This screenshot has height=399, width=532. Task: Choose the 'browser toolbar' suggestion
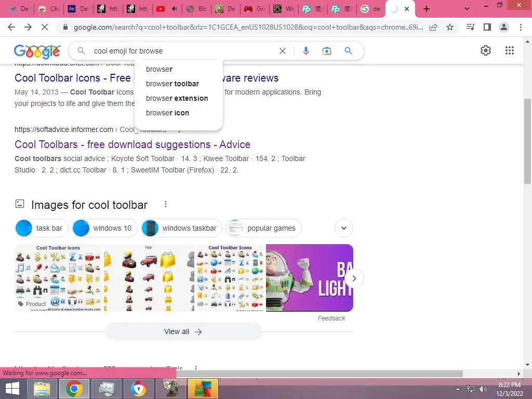pyautogui.click(x=172, y=84)
